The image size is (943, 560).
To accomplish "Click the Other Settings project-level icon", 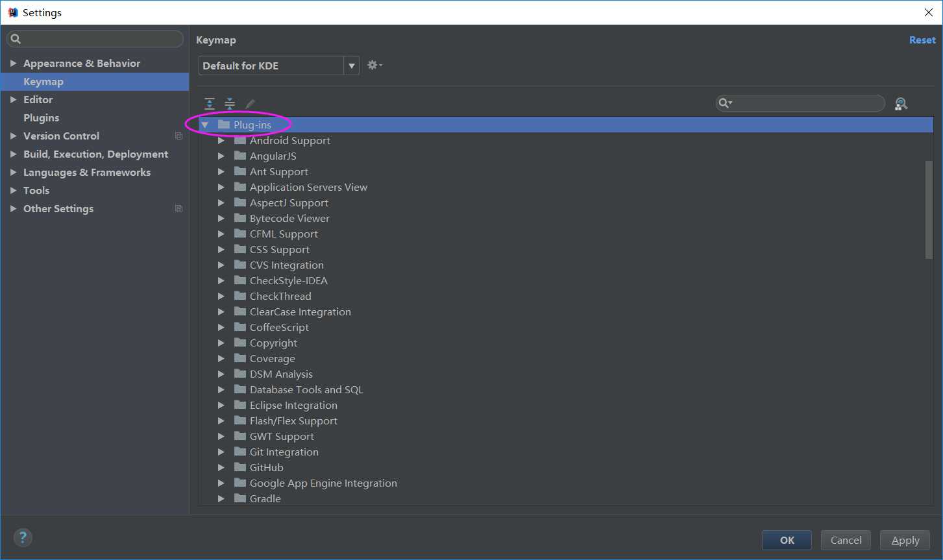I will point(178,209).
